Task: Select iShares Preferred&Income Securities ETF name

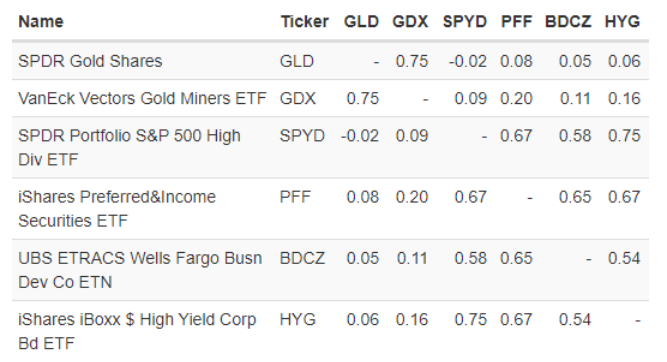Action: click(117, 209)
